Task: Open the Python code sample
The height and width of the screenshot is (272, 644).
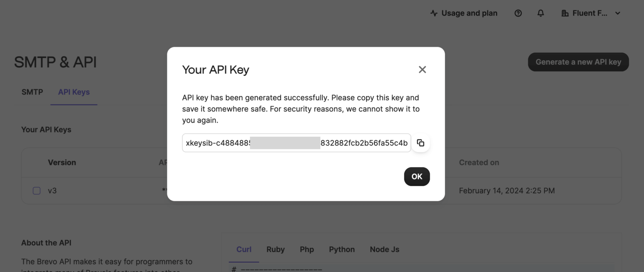Action: click(x=341, y=249)
